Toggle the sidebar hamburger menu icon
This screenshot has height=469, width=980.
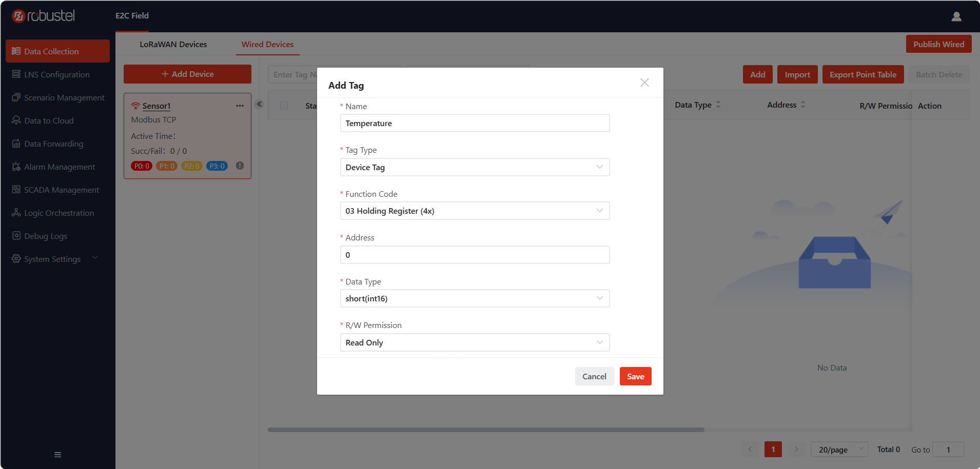57,455
